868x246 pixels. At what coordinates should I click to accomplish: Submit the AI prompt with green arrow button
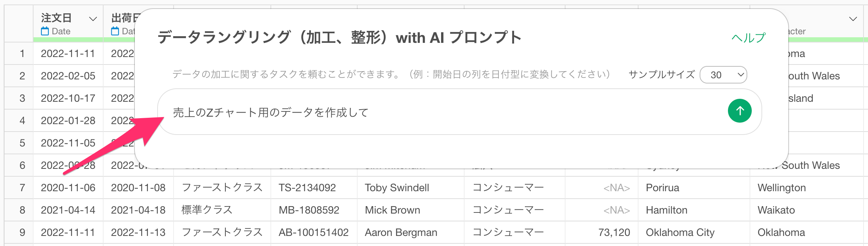pyautogui.click(x=739, y=111)
